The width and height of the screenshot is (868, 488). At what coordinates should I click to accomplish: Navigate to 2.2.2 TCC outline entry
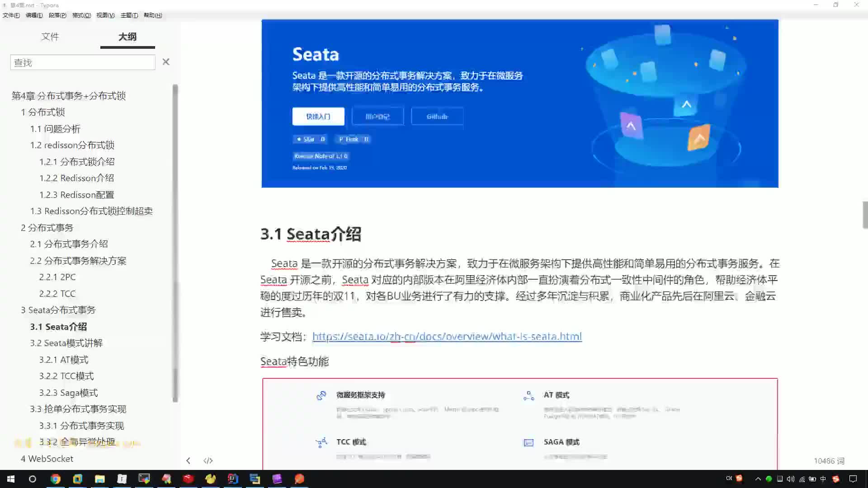click(57, 294)
